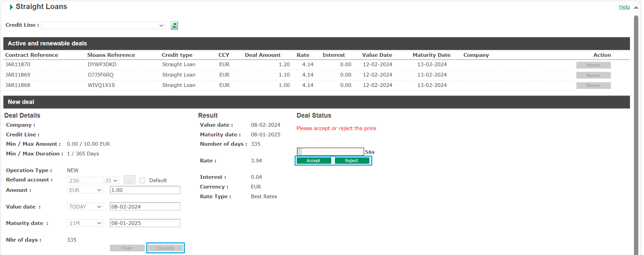Viewport: 644px width, 255px height.
Task: Accept the offered price
Action: point(314,161)
